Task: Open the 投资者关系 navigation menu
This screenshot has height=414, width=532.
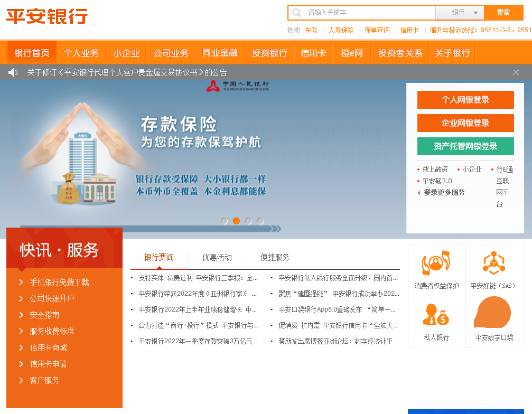Action: 400,53
